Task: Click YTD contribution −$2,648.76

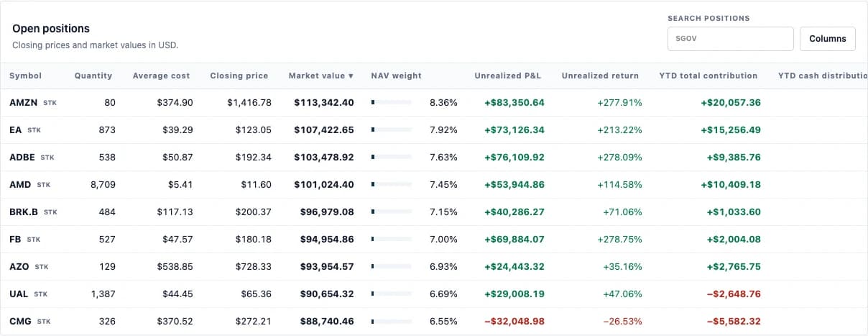Action: point(734,294)
